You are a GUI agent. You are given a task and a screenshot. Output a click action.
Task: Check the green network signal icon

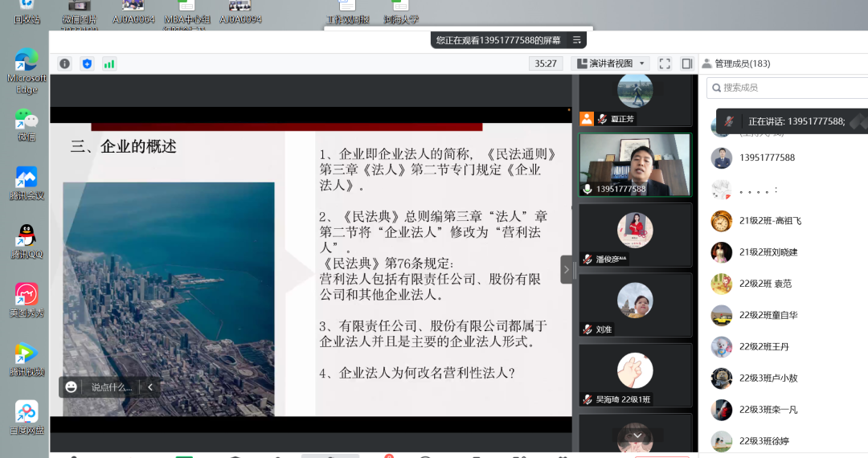pyautogui.click(x=109, y=63)
